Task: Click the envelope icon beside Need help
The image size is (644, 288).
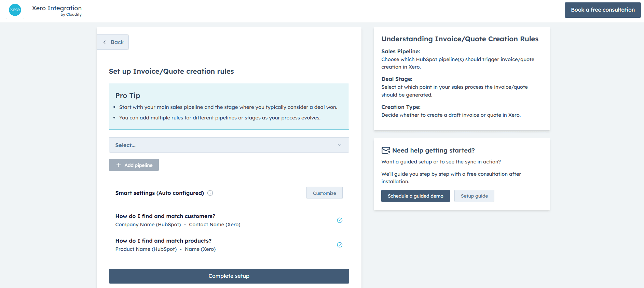Action: point(386,150)
